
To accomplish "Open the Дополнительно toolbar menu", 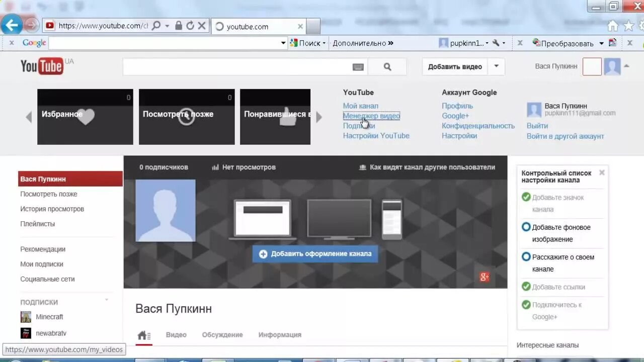I will click(360, 43).
